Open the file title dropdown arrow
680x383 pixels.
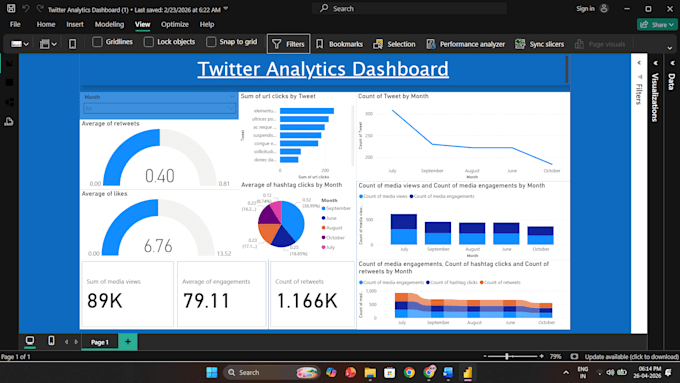(x=226, y=9)
